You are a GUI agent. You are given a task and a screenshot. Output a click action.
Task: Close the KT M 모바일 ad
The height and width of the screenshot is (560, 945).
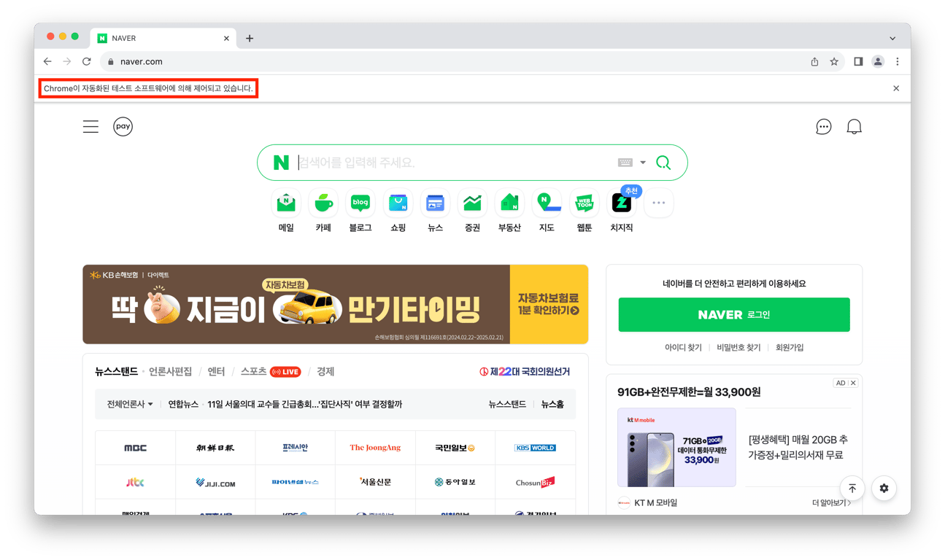coord(853,383)
